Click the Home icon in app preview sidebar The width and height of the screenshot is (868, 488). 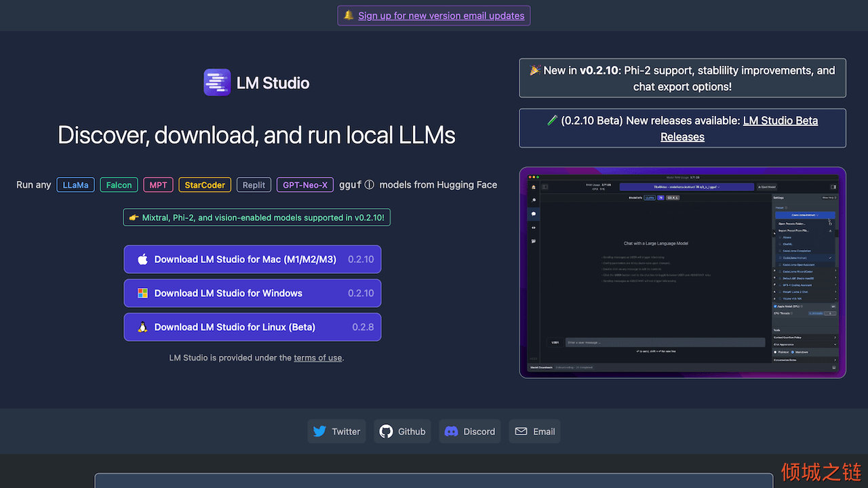pos(534,187)
